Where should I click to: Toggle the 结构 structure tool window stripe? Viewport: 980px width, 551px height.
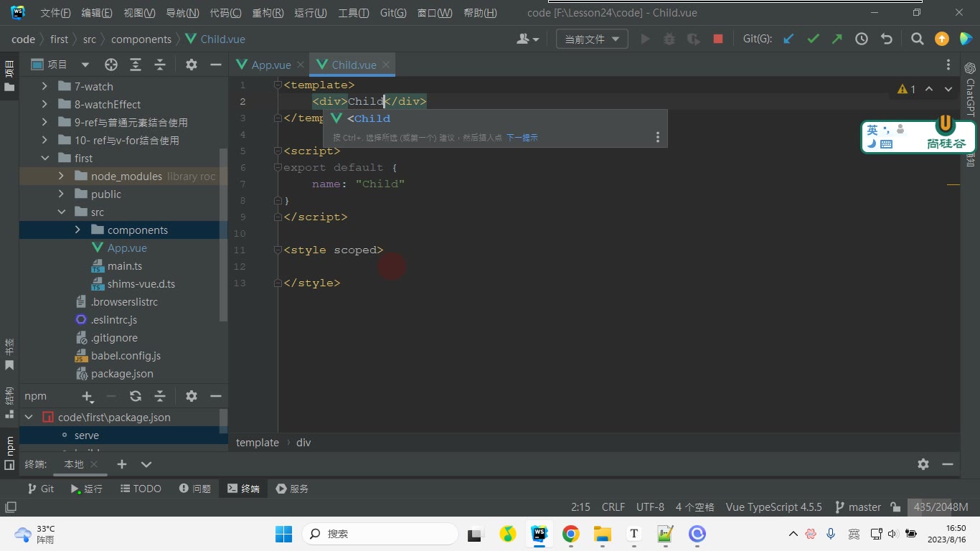coord(9,403)
